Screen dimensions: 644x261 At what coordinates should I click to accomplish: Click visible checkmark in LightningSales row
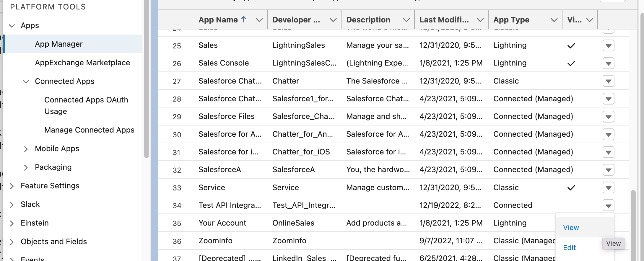pyautogui.click(x=571, y=45)
